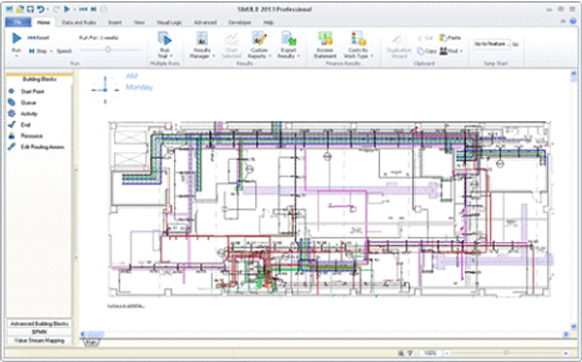Click the Go button
The image size is (582, 362).
(515, 44)
